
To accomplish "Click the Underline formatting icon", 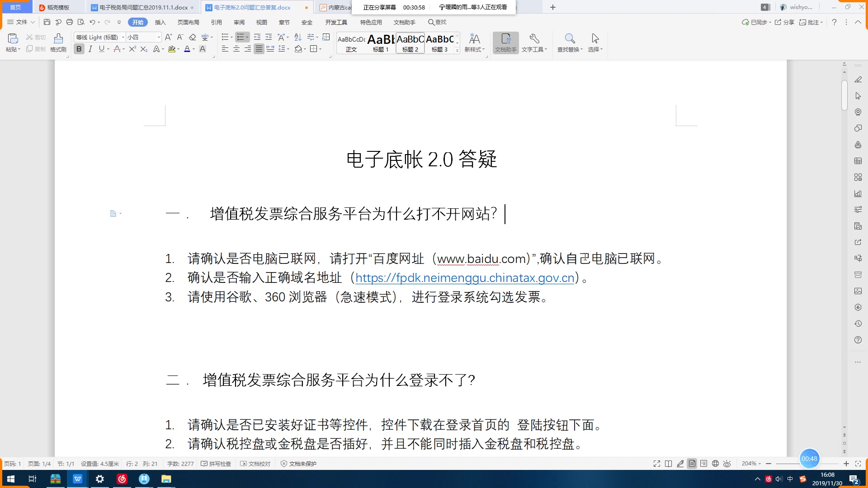I will (x=101, y=49).
